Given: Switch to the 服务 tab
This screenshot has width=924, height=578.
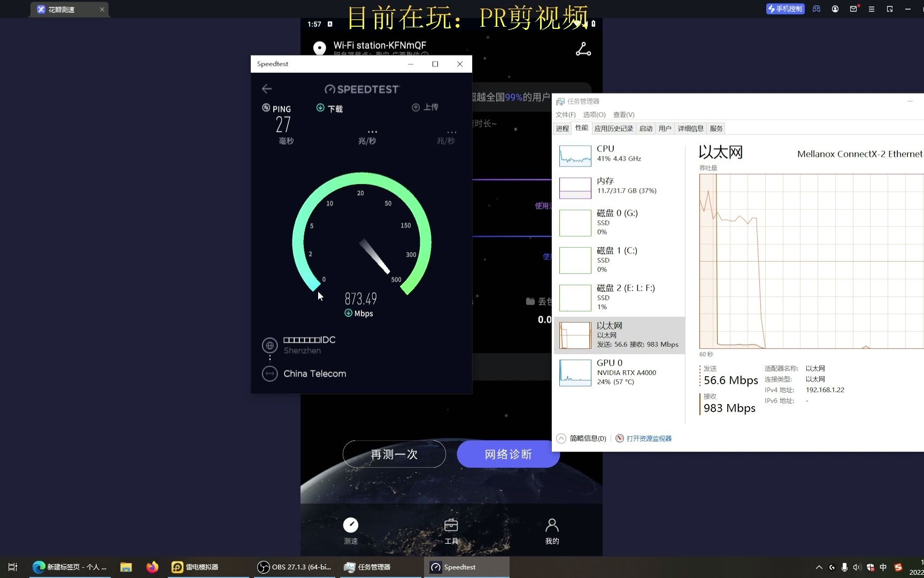Looking at the screenshot, I should pyautogui.click(x=717, y=128).
